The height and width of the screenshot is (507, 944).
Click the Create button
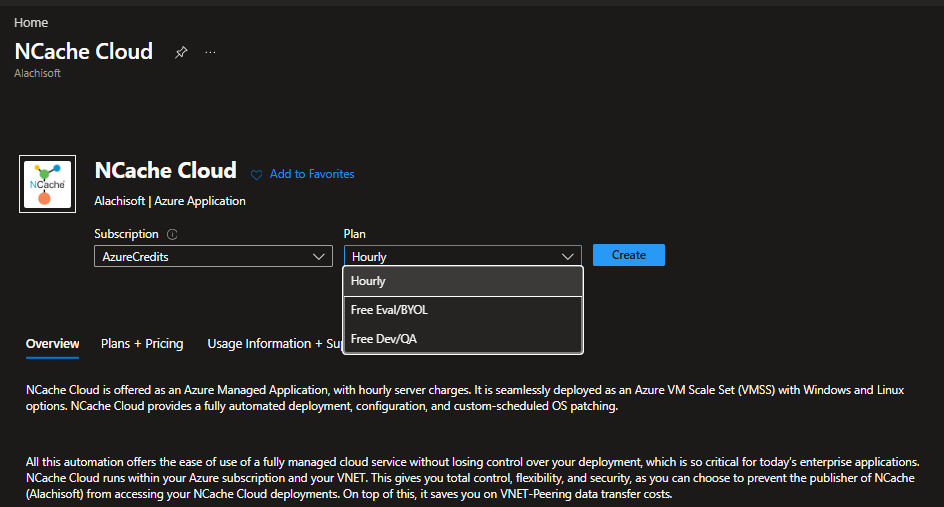[629, 255]
